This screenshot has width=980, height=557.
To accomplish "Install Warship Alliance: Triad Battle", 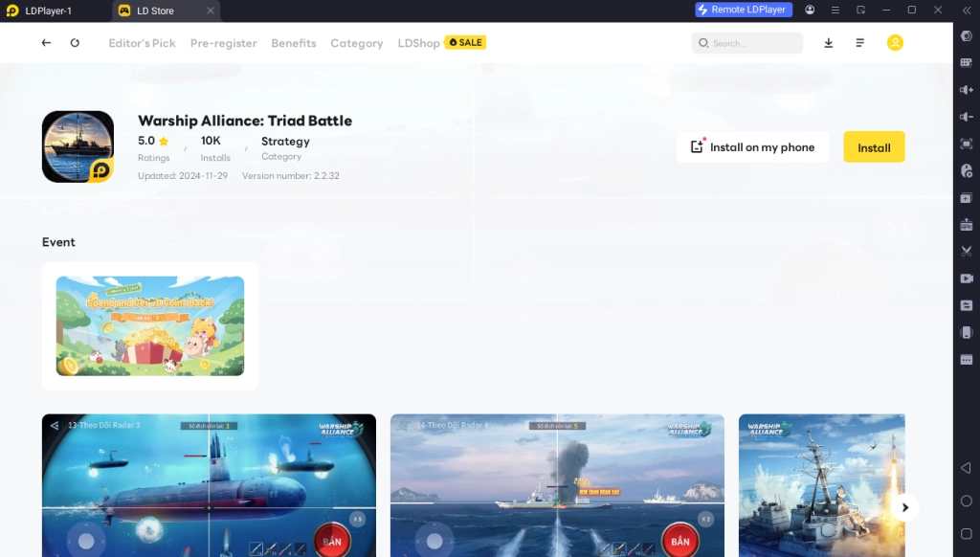I will pos(873,146).
